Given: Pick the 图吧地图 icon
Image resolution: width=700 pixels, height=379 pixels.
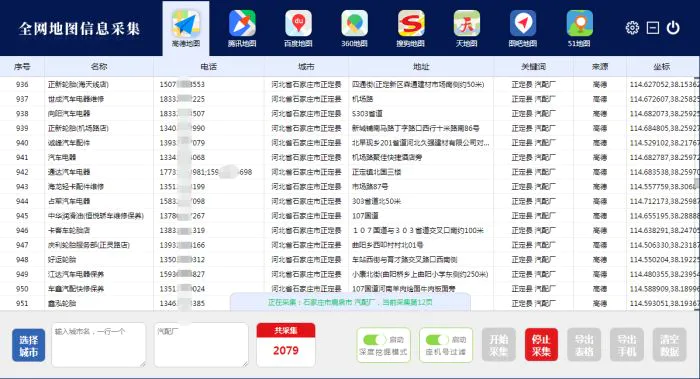Looking at the screenshot, I should click(x=523, y=29).
